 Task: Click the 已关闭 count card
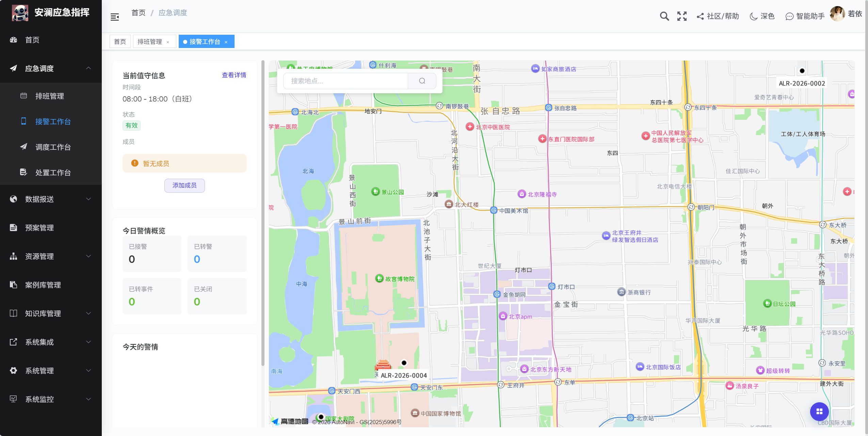(x=217, y=296)
